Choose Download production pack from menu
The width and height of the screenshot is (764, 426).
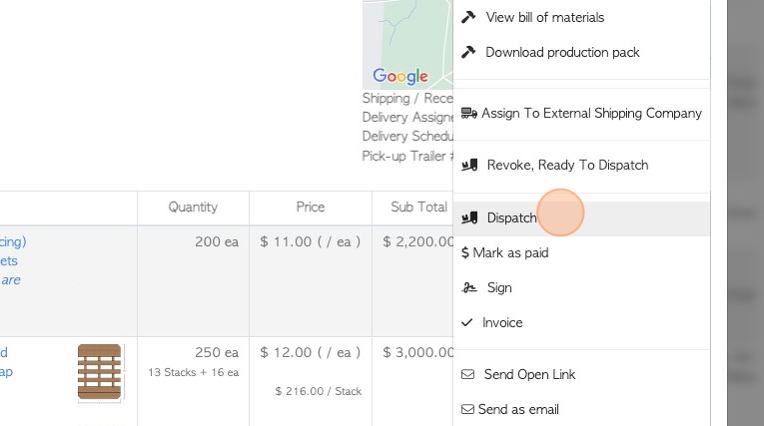562,52
